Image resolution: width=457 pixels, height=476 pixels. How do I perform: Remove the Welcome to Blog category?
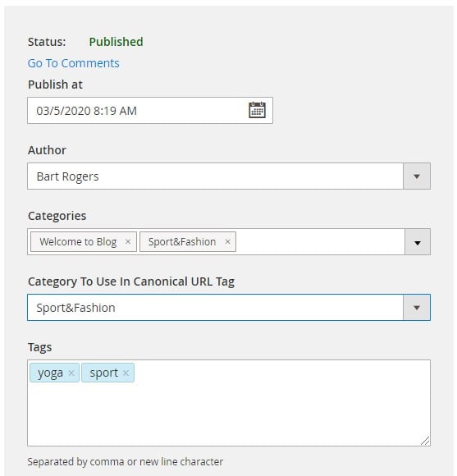tap(128, 241)
